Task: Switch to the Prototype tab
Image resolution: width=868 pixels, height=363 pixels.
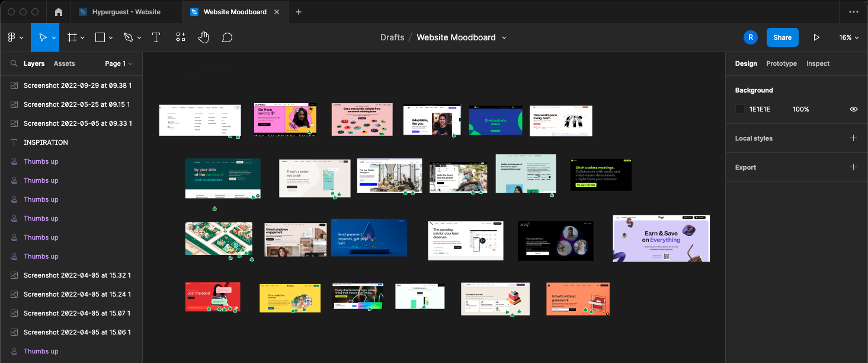Action: [x=781, y=63]
